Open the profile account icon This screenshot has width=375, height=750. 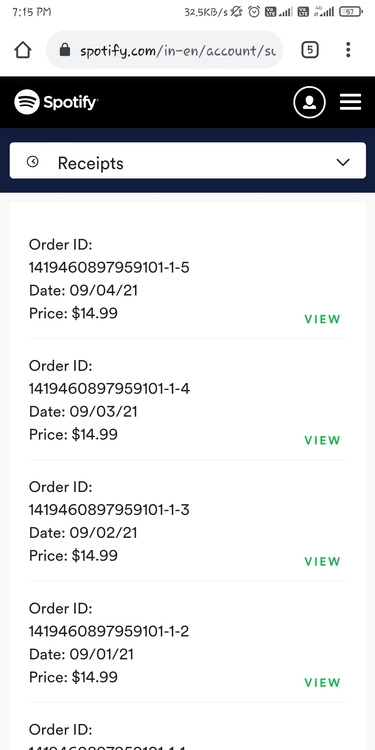[309, 102]
